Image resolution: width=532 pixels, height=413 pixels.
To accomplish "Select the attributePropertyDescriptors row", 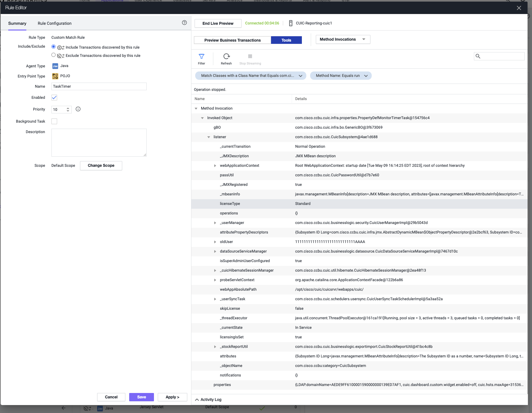I will [x=359, y=233].
